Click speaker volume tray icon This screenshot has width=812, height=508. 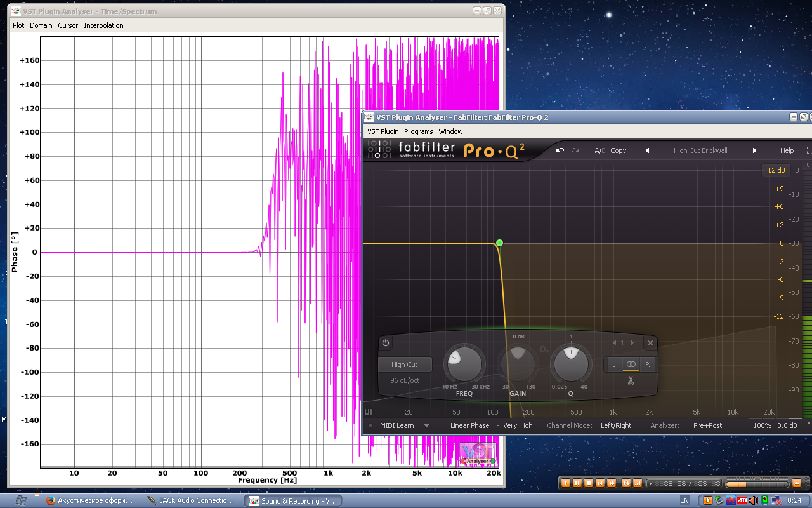click(754, 500)
